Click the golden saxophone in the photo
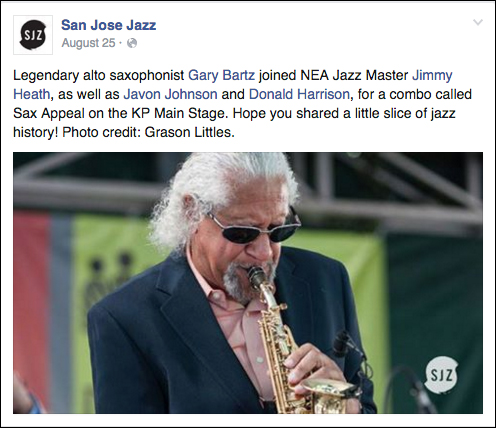The image size is (496, 428). click(293, 343)
